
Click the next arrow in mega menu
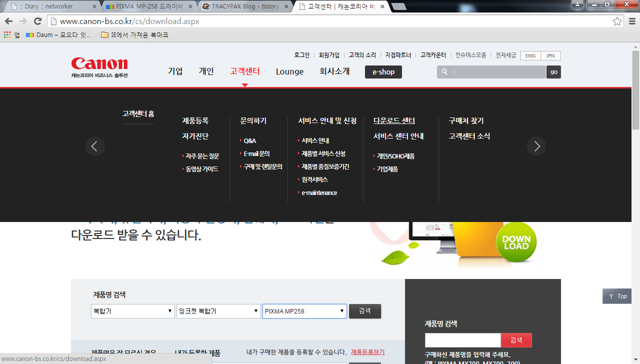point(536,146)
